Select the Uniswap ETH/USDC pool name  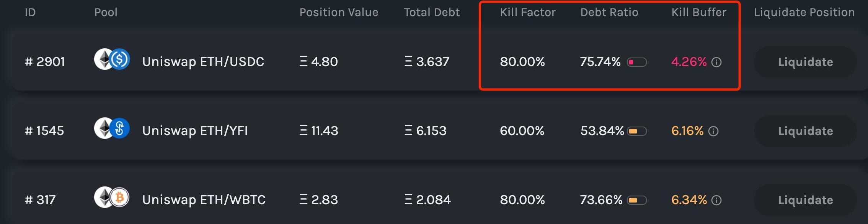tap(203, 62)
